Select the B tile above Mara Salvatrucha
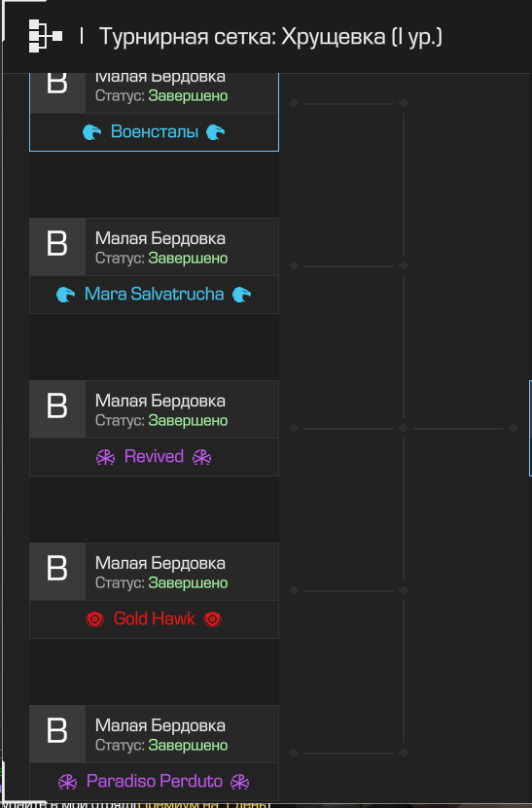 pos(57,247)
